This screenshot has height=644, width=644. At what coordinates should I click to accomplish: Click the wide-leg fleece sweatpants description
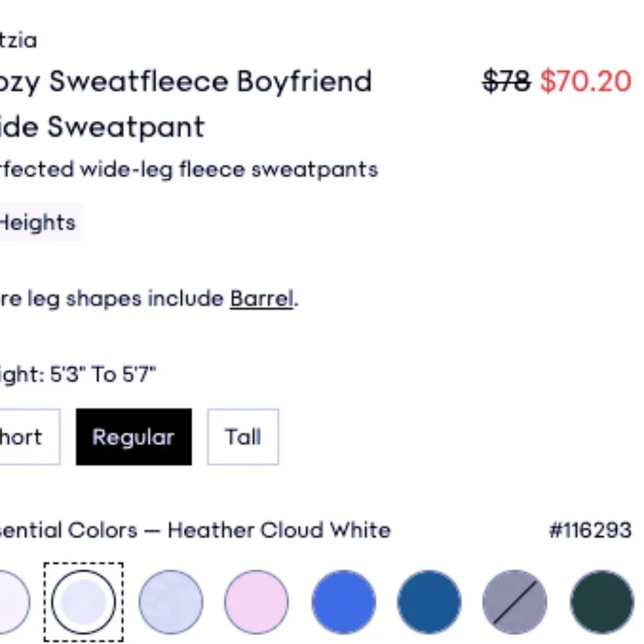[189, 169]
